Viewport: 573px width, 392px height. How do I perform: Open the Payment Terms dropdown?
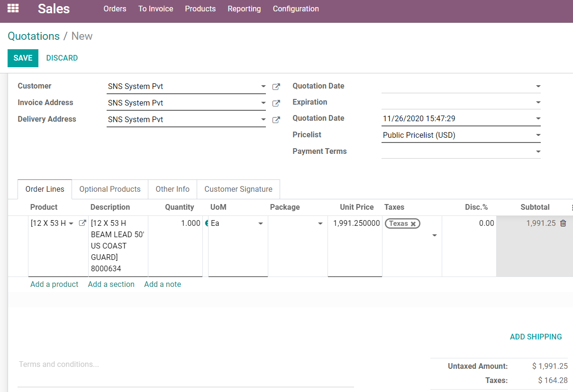[538, 151]
